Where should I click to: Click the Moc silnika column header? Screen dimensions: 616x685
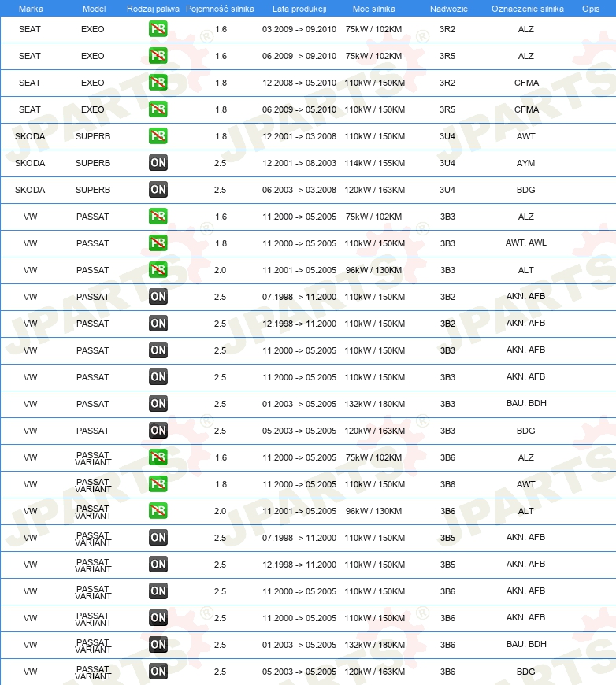(374, 9)
